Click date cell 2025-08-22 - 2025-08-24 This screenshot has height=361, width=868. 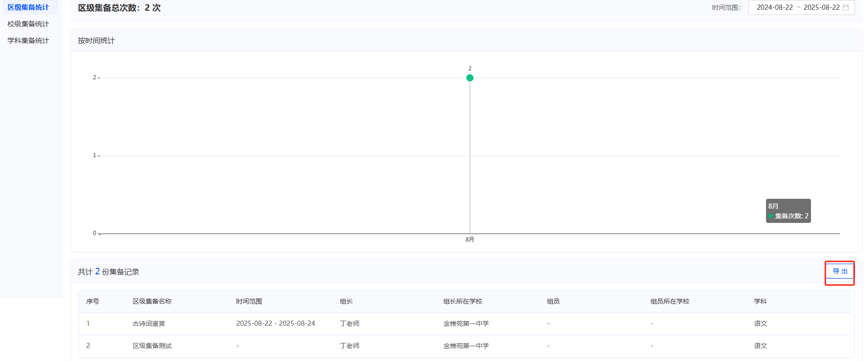pos(275,323)
